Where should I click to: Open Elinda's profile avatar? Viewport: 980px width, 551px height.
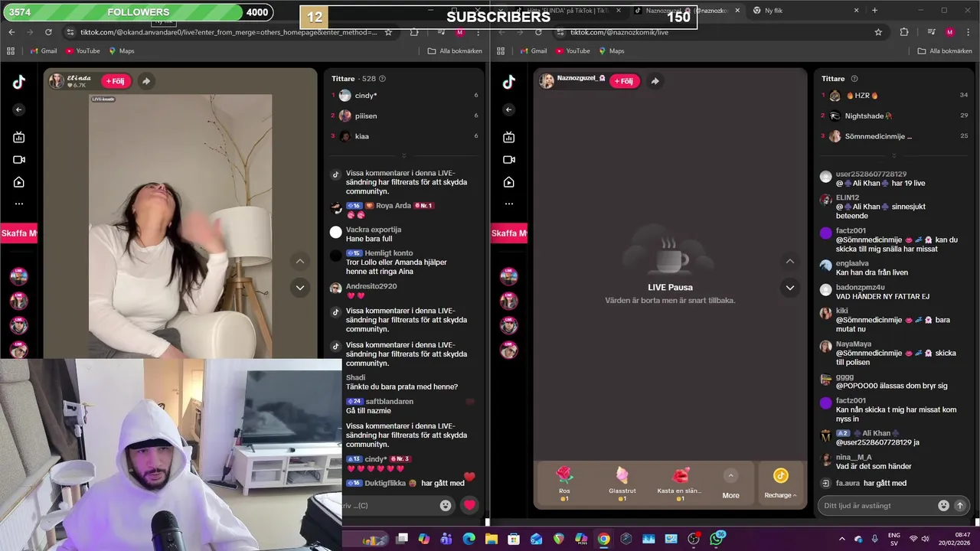click(x=57, y=81)
